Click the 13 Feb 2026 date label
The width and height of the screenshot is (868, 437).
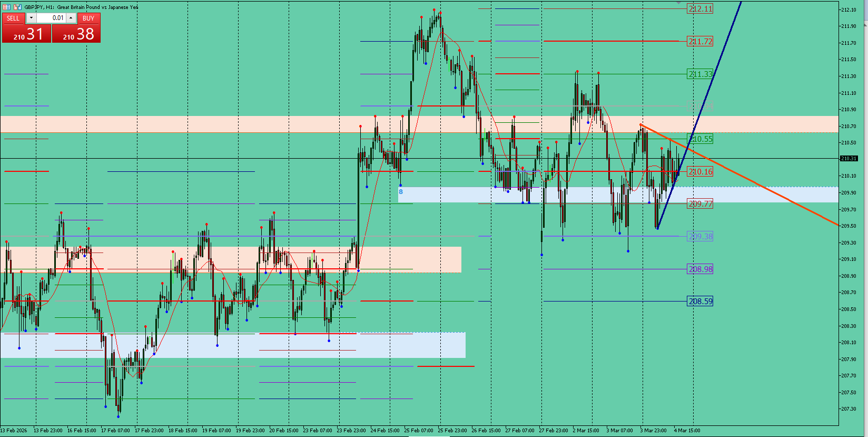[x=14, y=430]
